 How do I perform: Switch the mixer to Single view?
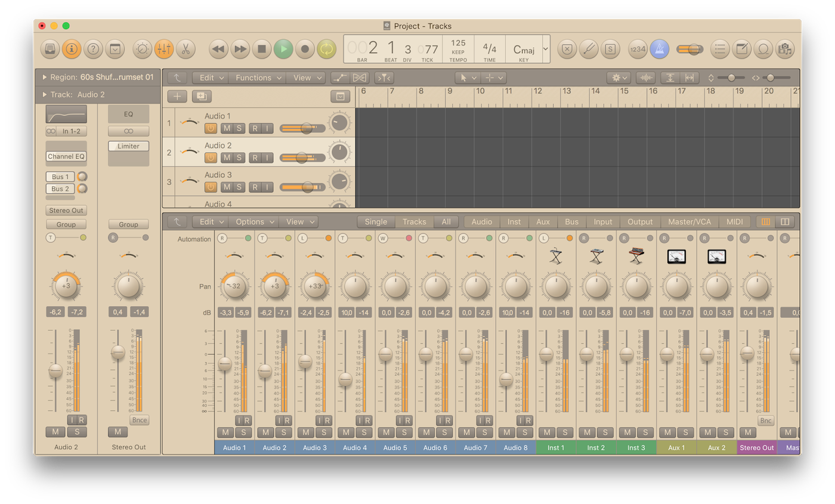376,222
